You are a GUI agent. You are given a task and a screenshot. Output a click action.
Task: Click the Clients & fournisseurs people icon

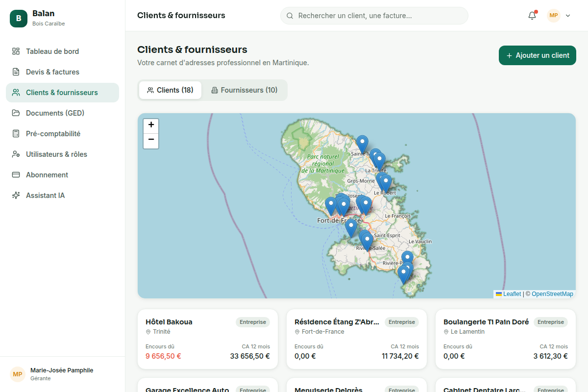click(16, 93)
